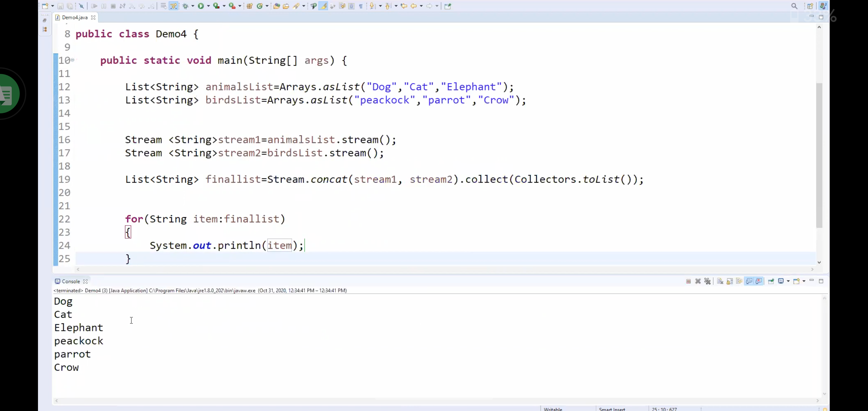The height and width of the screenshot is (411, 868).
Task: Click Open Perspective icon at top right
Action: [x=810, y=6]
